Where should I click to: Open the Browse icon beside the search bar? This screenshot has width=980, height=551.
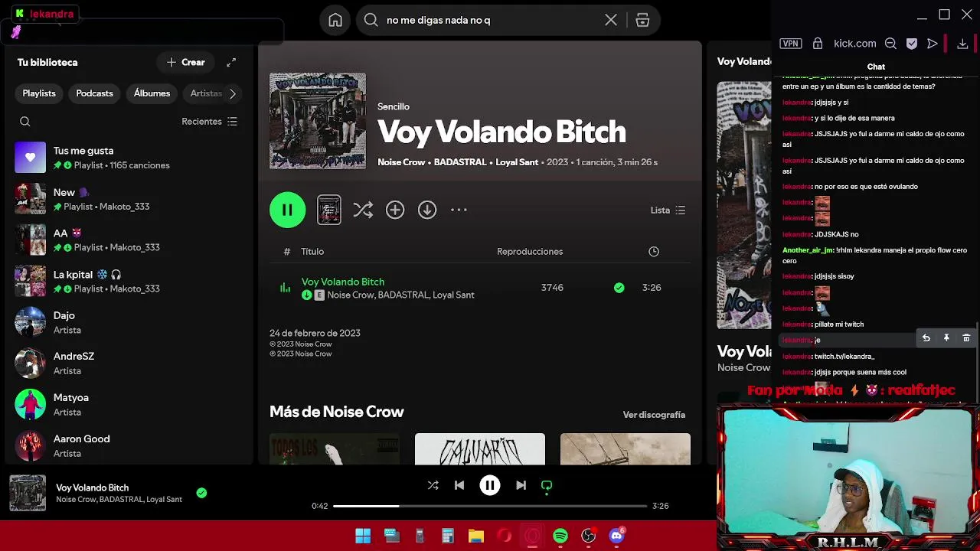[x=642, y=20]
